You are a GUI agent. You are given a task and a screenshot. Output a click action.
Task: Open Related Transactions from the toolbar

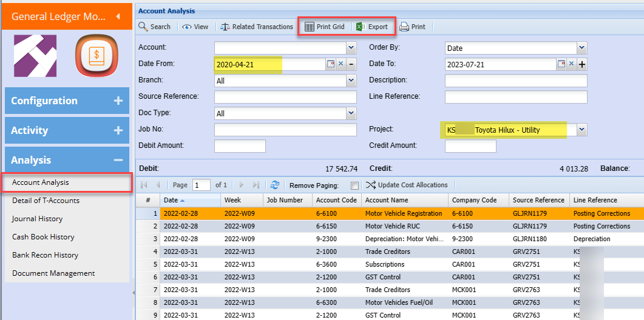[x=256, y=27]
